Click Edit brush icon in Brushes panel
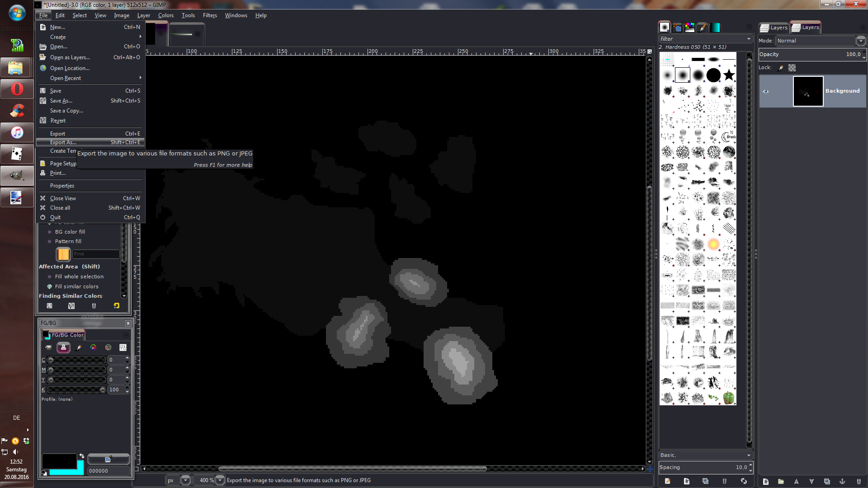868x488 pixels. pos(667,481)
